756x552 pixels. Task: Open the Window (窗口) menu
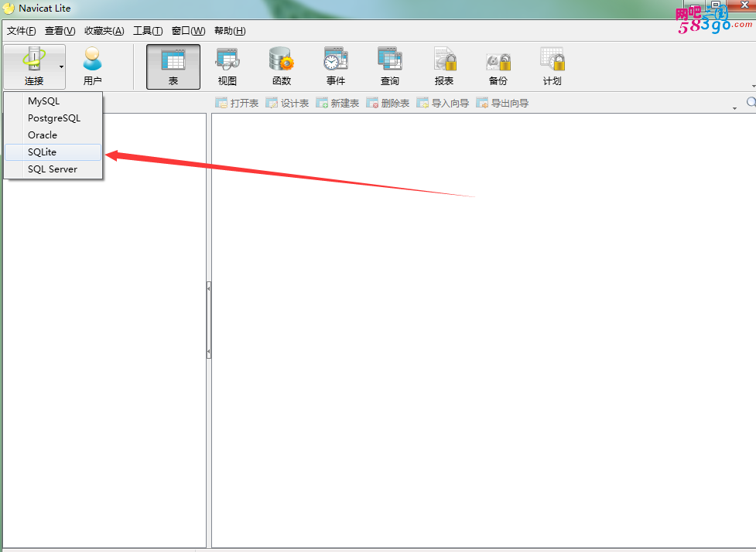point(189,31)
